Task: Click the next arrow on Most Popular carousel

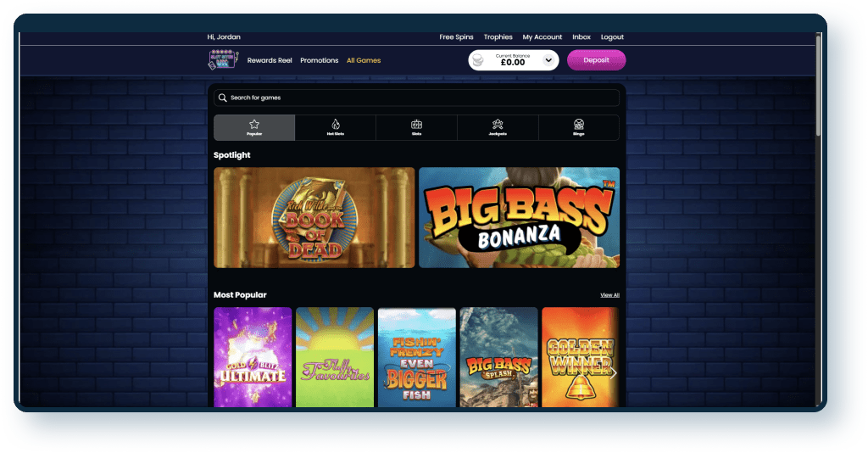Action: [613, 373]
